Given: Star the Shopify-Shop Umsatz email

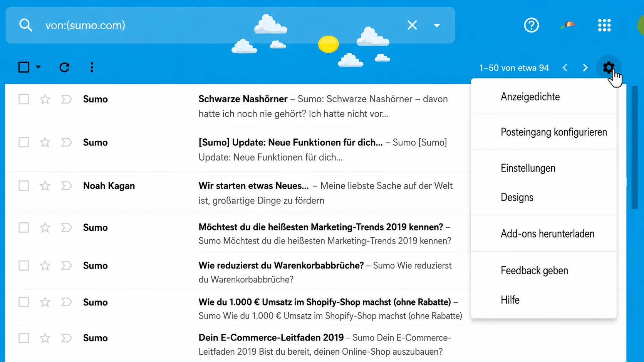Looking at the screenshot, I should 45,302.
